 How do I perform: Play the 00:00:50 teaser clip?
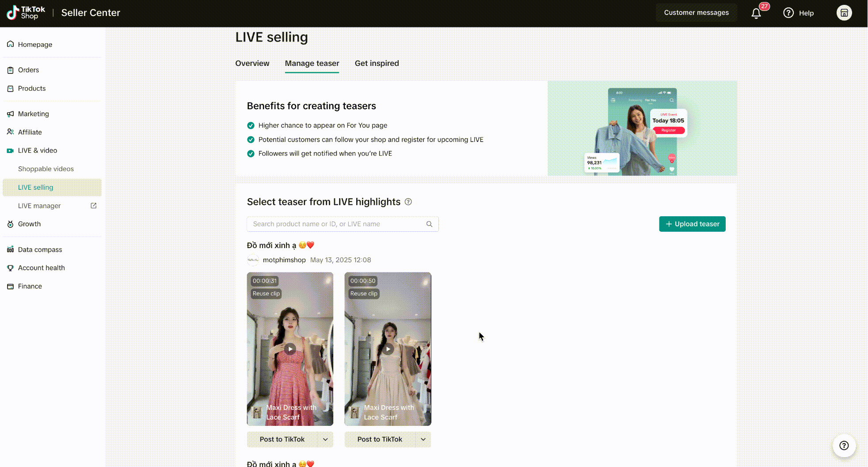388,349
